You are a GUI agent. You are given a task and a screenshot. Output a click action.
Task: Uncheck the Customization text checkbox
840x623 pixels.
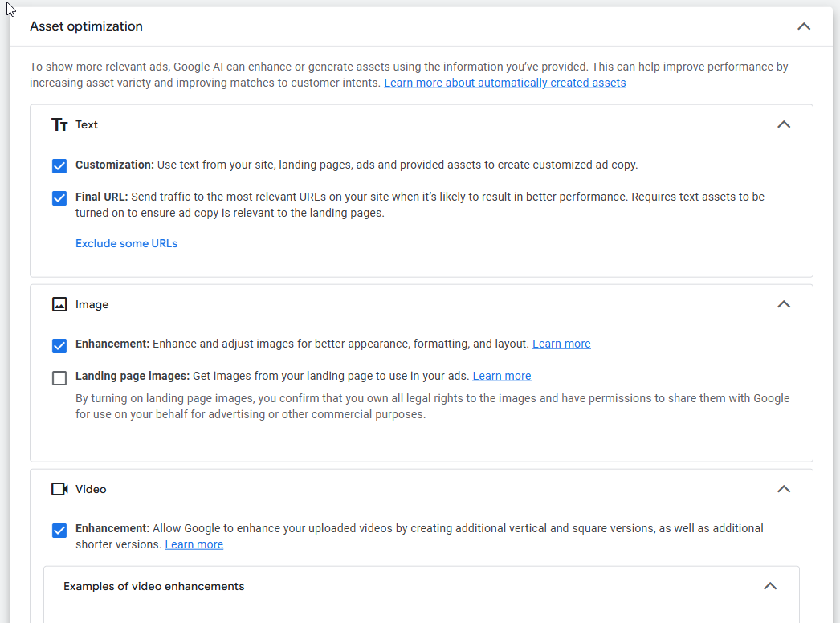59,166
